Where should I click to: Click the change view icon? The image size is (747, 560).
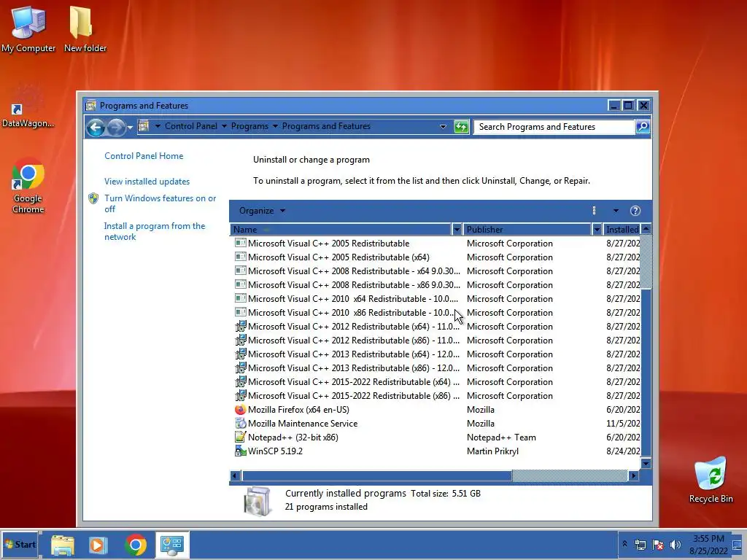point(594,211)
